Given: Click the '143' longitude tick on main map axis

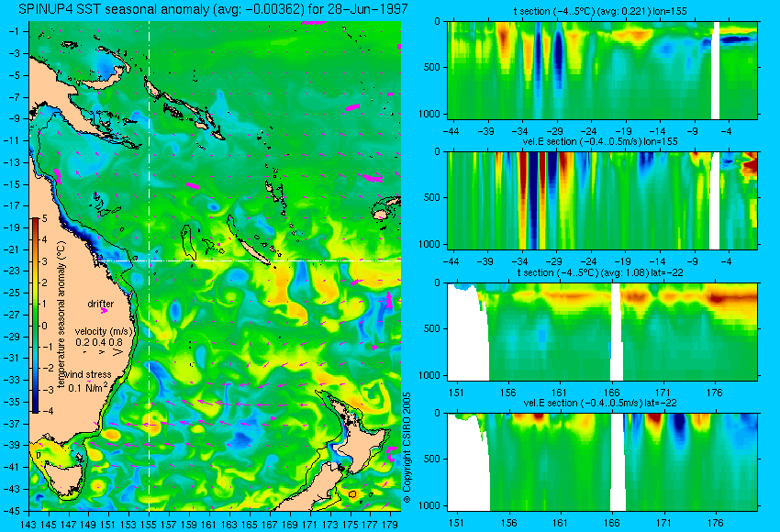Looking at the screenshot, I should pyautogui.click(x=28, y=524).
